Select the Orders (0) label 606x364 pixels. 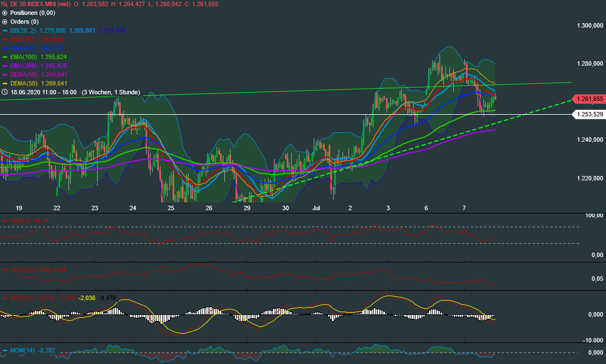pos(24,22)
